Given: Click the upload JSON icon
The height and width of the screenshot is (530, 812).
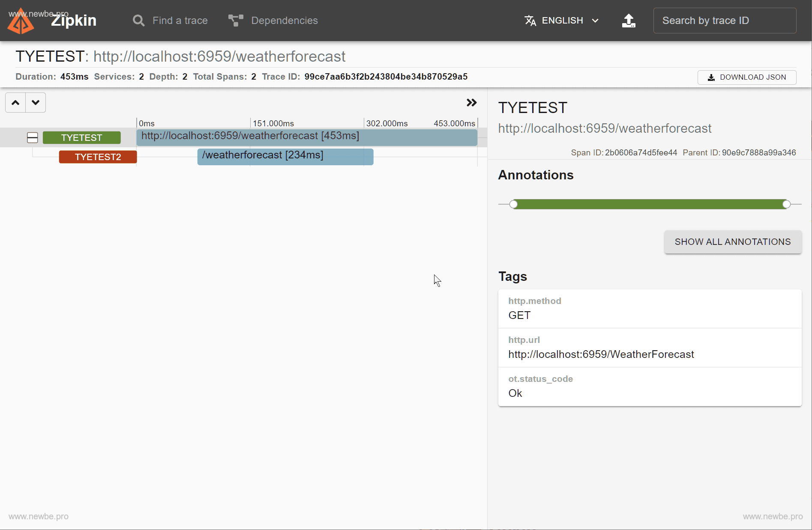Looking at the screenshot, I should (x=629, y=21).
